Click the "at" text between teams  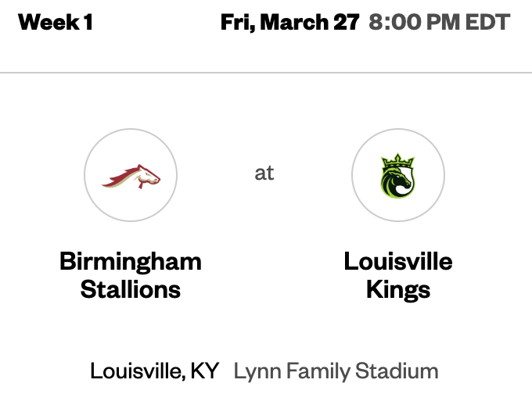[x=264, y=173]
